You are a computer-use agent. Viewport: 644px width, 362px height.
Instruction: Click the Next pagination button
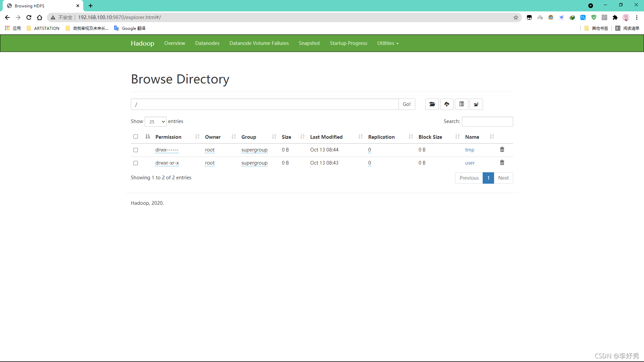[x=503, y=178]
